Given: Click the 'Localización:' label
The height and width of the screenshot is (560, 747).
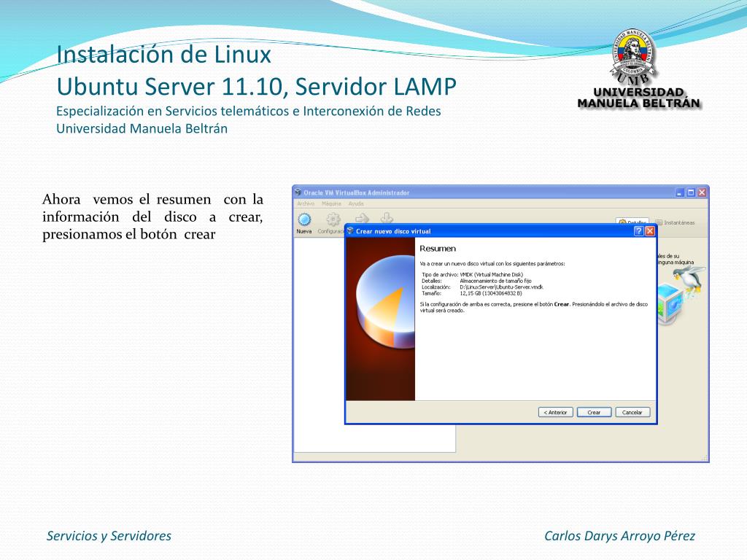Looking at the screenshot, I should pyautogui.click(x=436, y=287).
